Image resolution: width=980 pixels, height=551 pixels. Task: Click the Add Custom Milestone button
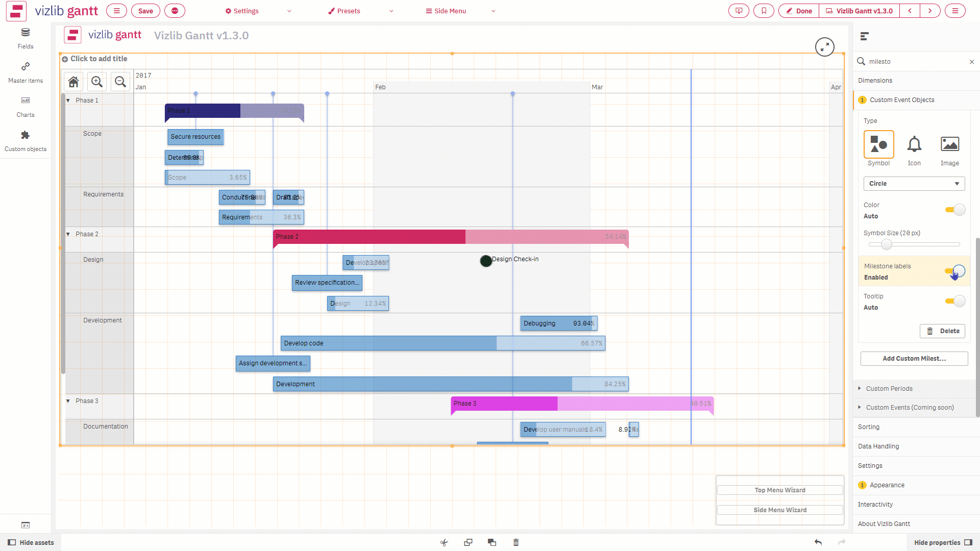pyautogui.click(x=914, y=359)
